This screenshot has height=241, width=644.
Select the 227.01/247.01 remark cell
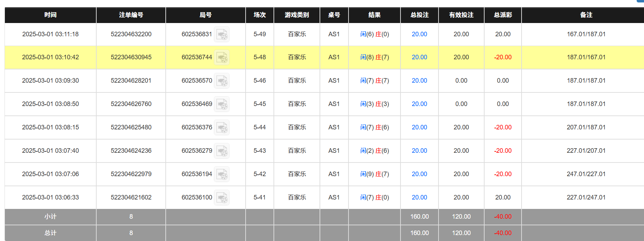pyautogui.click(x=586, y=197)
